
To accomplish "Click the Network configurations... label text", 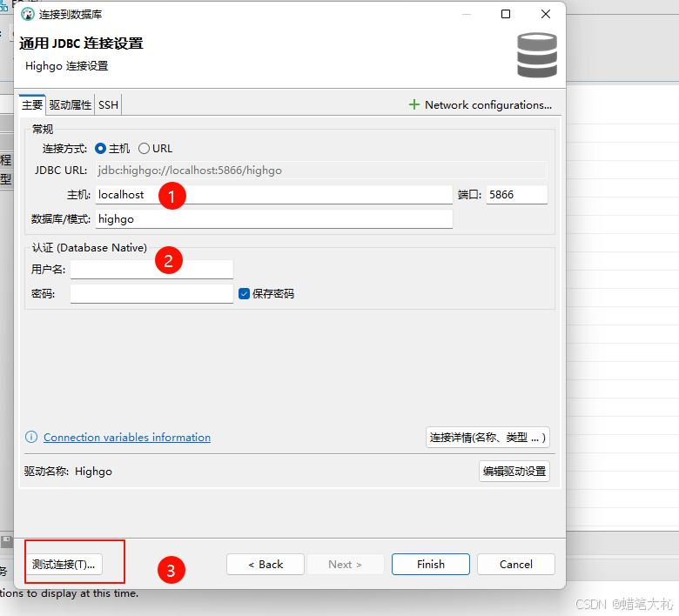I will click(x=488, y=104).
